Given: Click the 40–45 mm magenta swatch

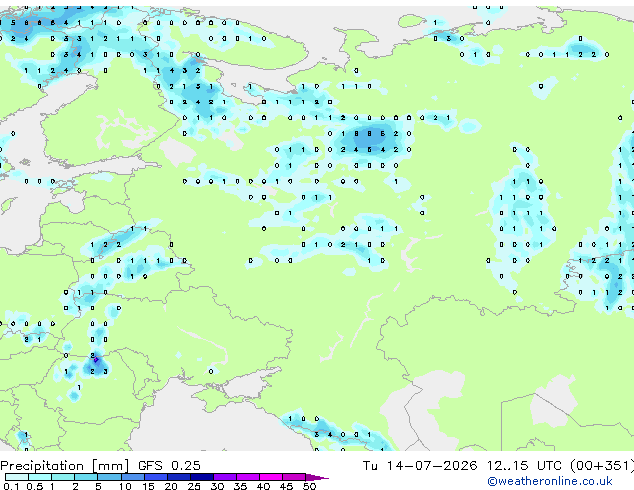Looking at the screenshot, I should (x=271, y=477).
